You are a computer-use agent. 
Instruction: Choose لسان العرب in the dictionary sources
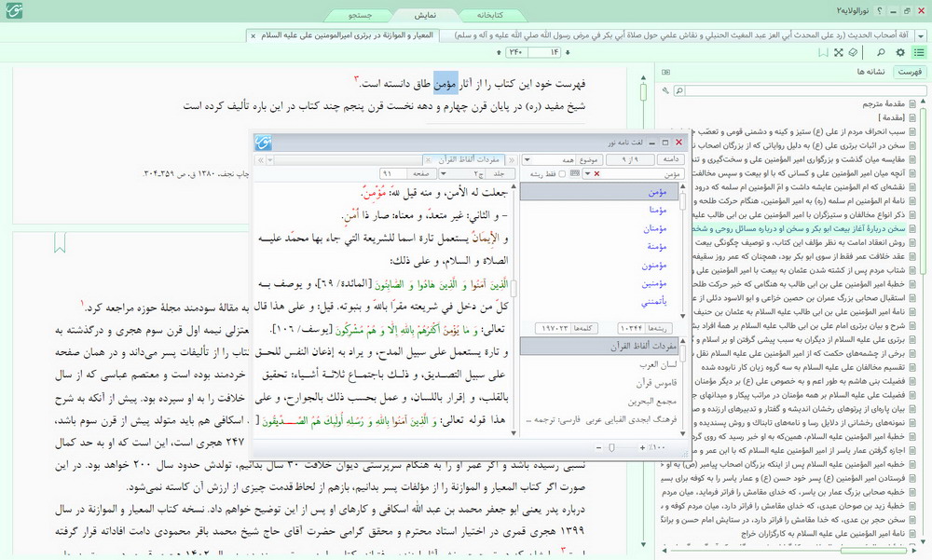point(658,364)
